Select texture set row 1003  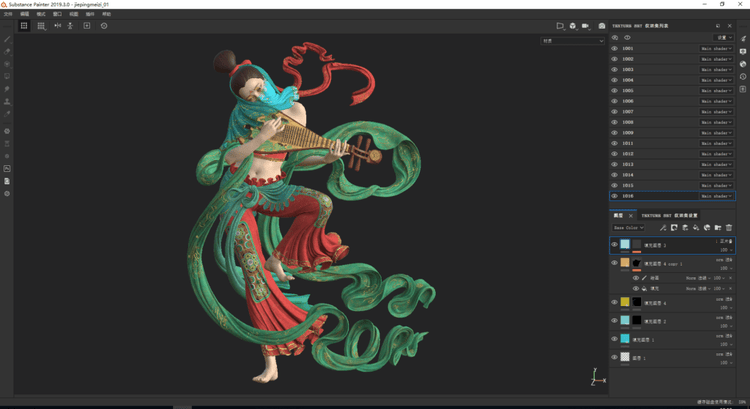pos(672,69)
